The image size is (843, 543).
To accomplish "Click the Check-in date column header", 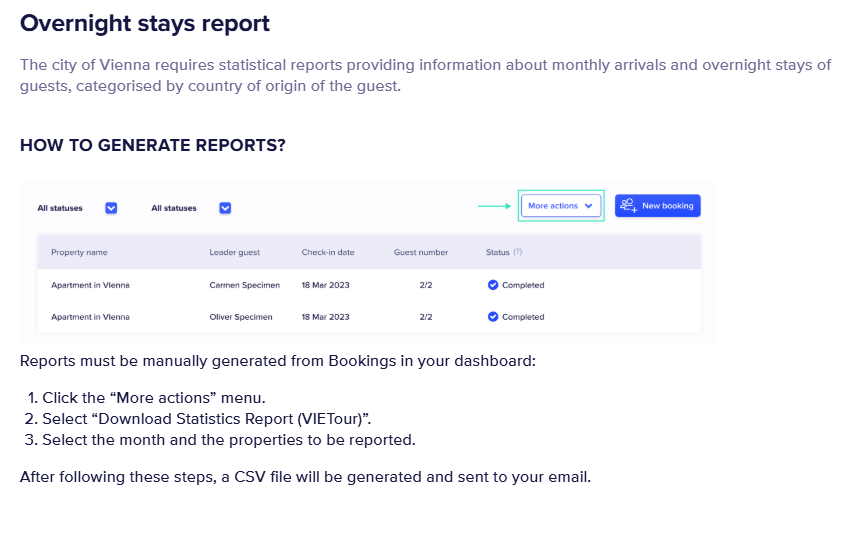I will (x=328, y=253).
